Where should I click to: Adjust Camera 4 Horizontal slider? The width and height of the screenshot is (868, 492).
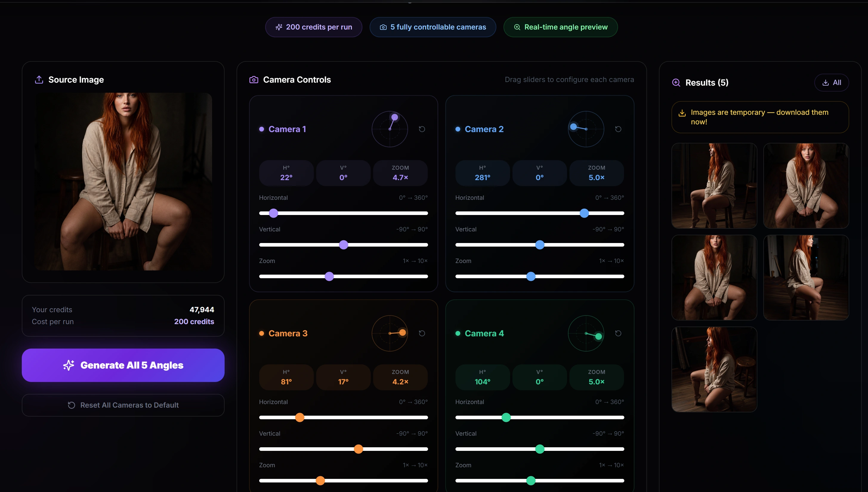click(x=540, y=417)
